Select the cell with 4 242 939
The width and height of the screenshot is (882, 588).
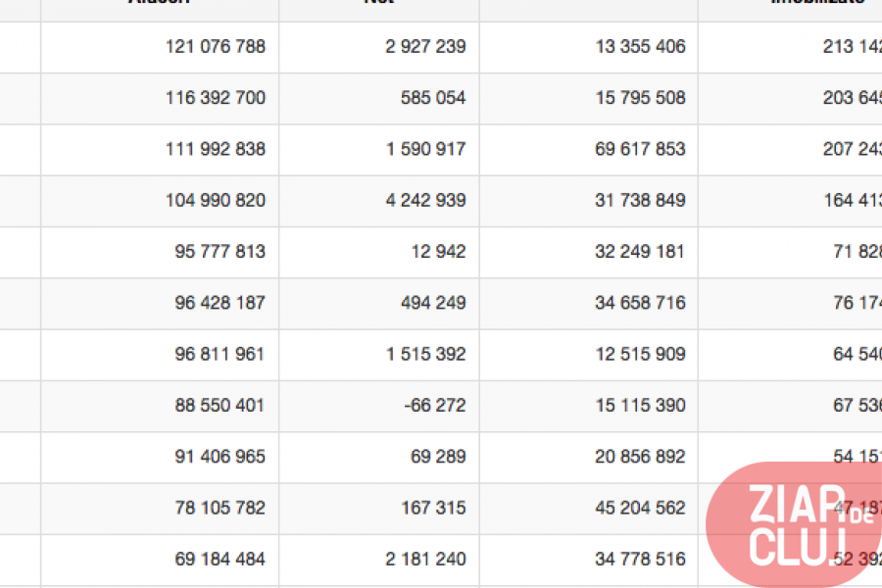379,201
